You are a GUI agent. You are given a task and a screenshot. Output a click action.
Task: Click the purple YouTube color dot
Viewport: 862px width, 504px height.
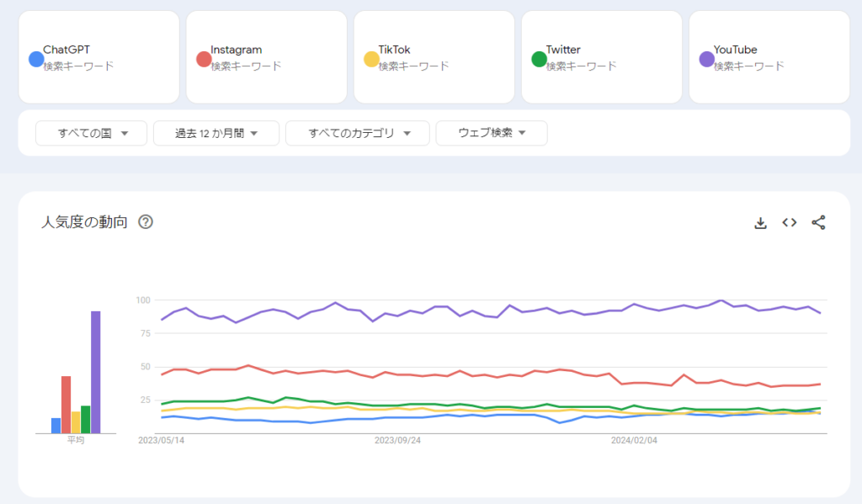click(707, 59)
